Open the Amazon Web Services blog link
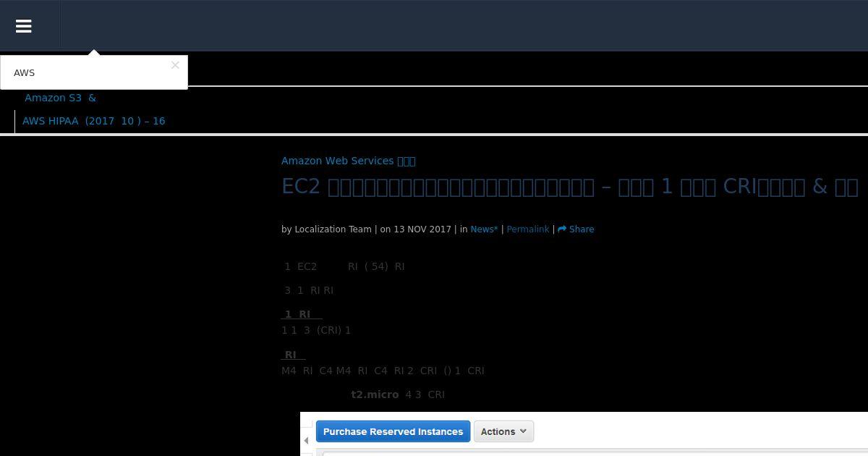This screenshot has height=456, width=868. click(x=348, y=161)
